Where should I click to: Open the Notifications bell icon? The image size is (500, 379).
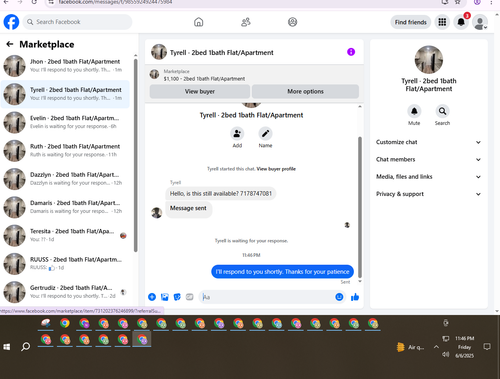(x=461, y=22)
